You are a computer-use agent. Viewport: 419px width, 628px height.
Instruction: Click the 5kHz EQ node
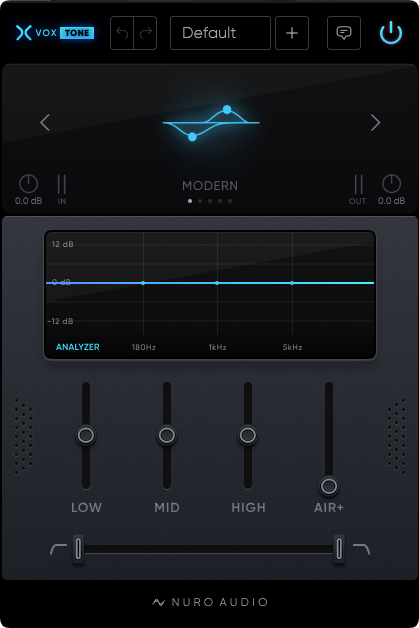[292, 283]
